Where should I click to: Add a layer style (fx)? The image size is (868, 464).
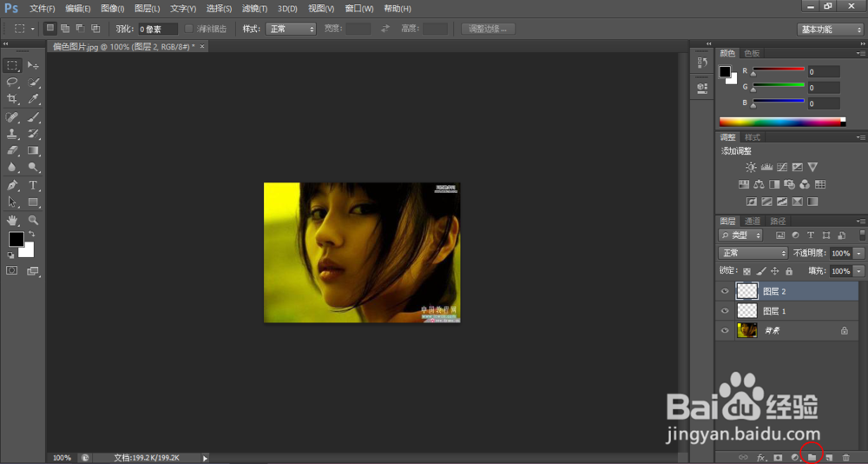[761, 457]
